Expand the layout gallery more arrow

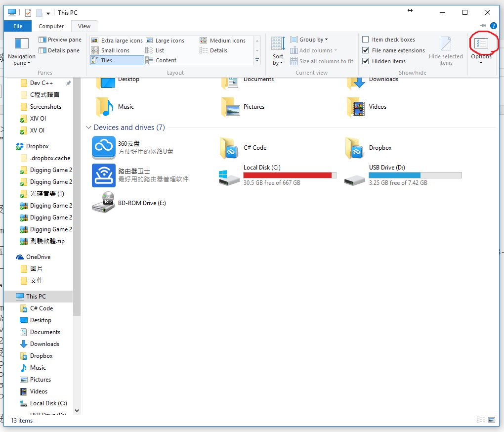tap(257, 60)
